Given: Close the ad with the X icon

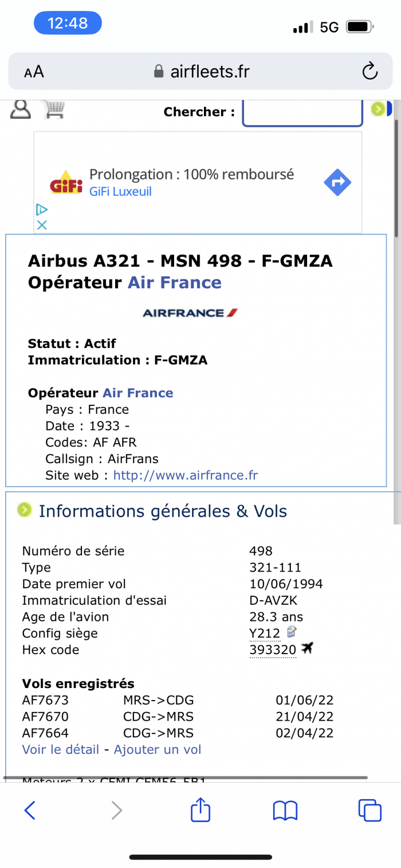Looking at the screenshot, I should [x=42, y=225].
